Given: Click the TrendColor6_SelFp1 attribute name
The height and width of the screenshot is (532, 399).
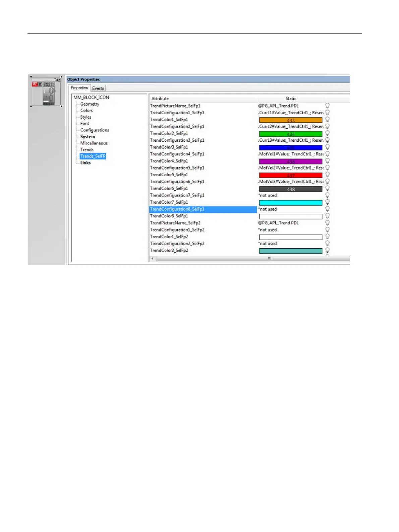Looking at the screenshot, I should [x=169, y=188].
